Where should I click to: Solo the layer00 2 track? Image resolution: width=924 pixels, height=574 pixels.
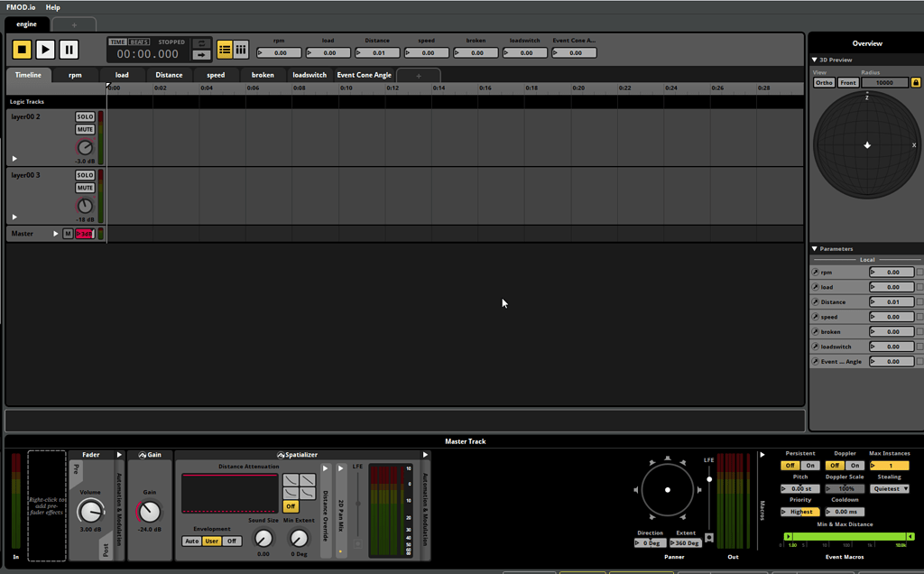pyautogui.click(x=85, y=116)
